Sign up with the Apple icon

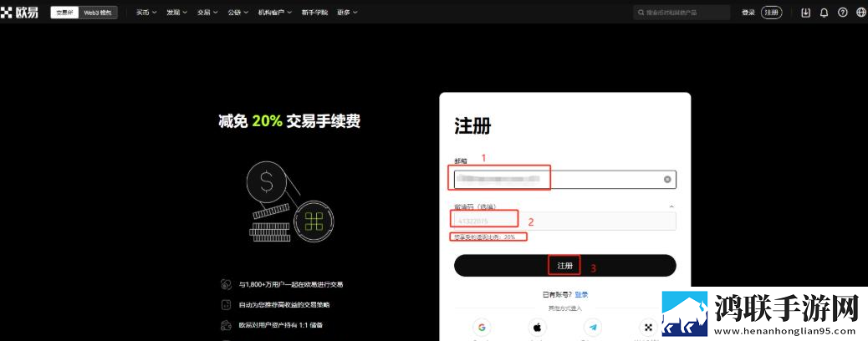[537, 327]
